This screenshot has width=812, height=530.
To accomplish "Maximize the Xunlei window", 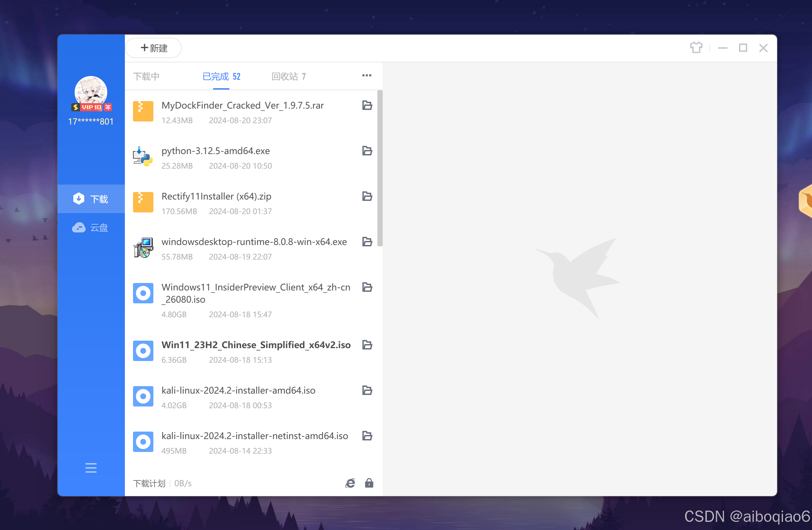I will point(743,48).
